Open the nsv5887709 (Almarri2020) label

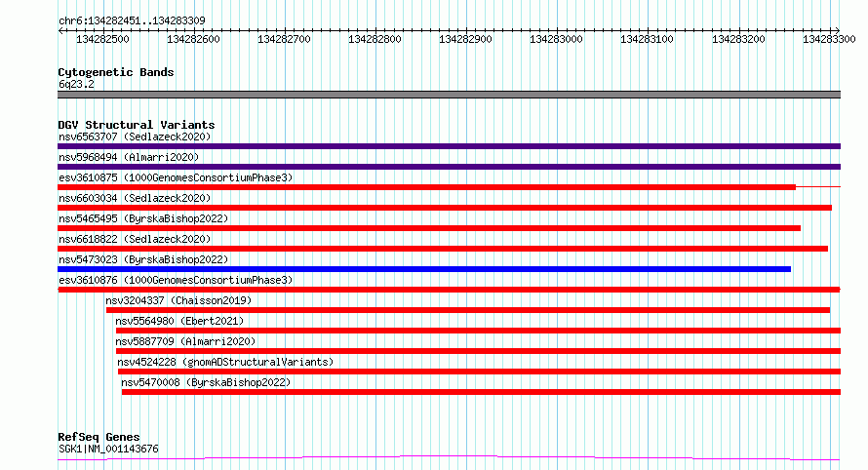(x=185, y=341)
